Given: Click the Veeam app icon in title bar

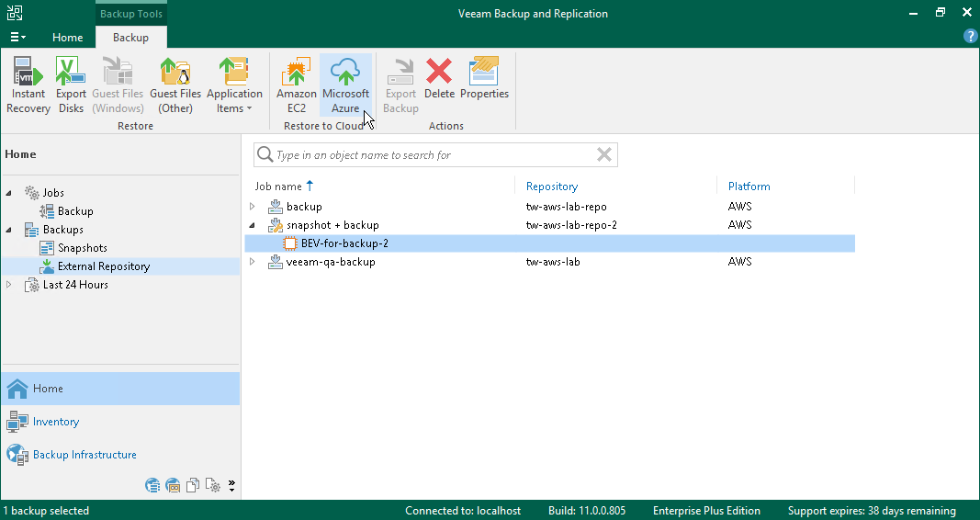Looking at the screenshot, I should (15, 13).
